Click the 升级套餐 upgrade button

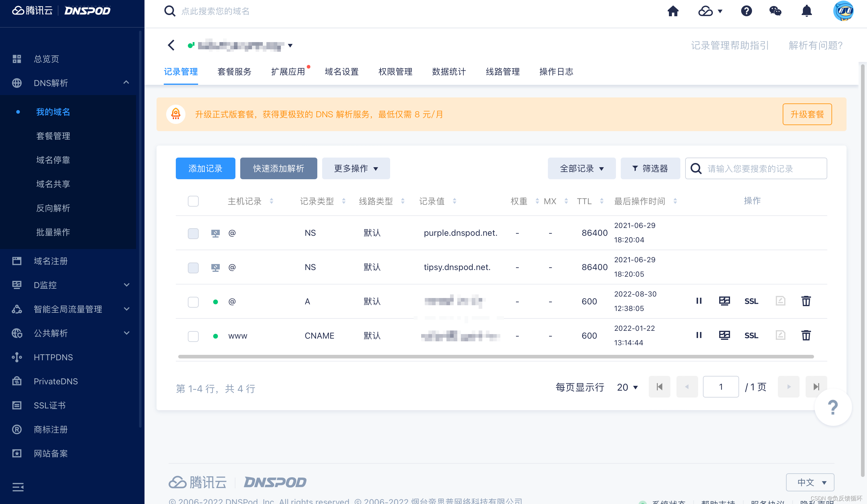coord(807,114)
